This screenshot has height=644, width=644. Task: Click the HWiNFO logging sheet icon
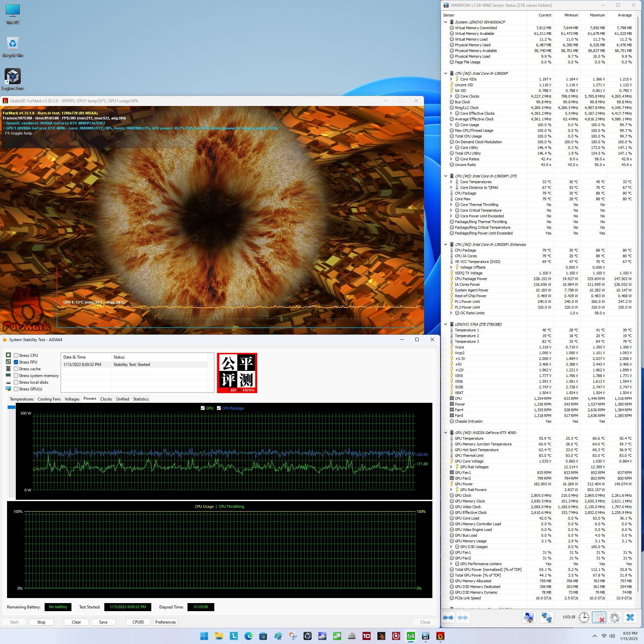point(599,617)
